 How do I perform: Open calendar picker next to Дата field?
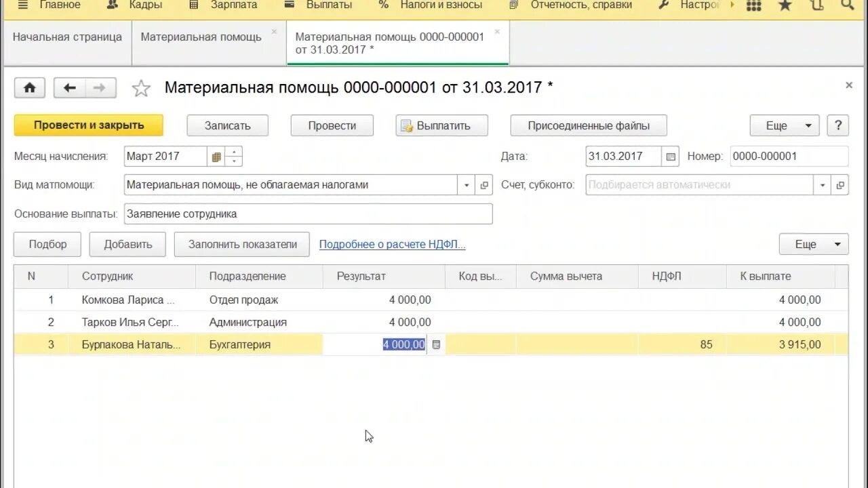(x=671, y=157)
